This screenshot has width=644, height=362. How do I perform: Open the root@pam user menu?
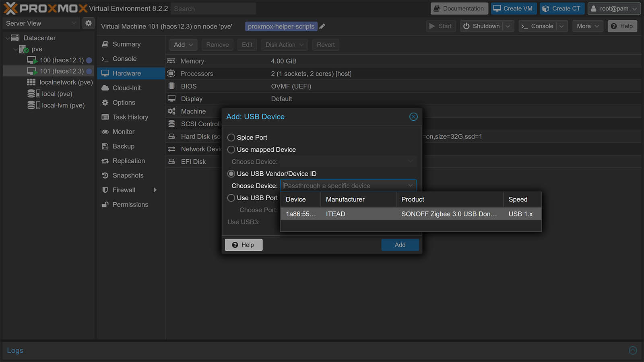614,8
